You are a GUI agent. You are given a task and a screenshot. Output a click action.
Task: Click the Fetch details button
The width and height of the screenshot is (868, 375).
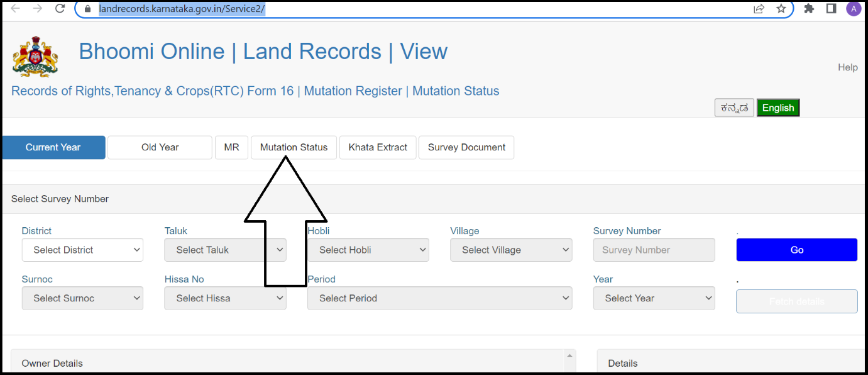pyautogui.click(x=797, y=301)
